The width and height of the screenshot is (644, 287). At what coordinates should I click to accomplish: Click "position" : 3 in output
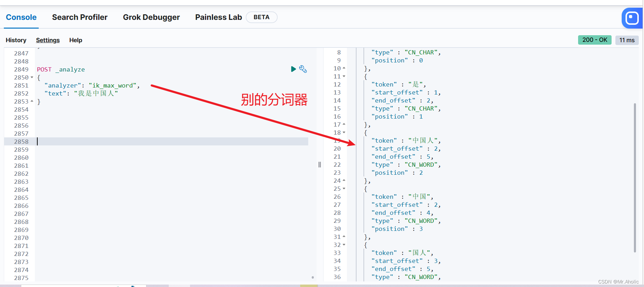397,229
